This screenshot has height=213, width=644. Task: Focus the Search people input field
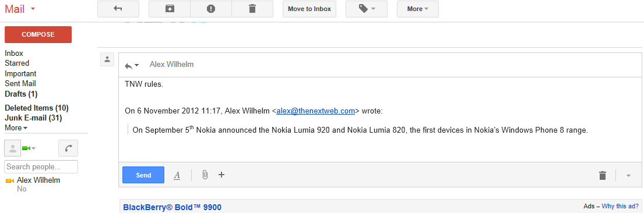(41, 167)
